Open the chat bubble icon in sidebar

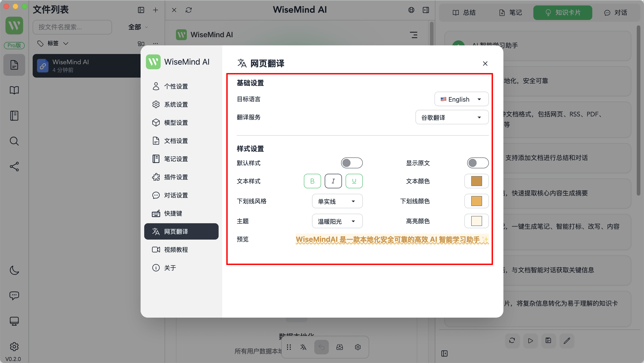tap(14, 296)
